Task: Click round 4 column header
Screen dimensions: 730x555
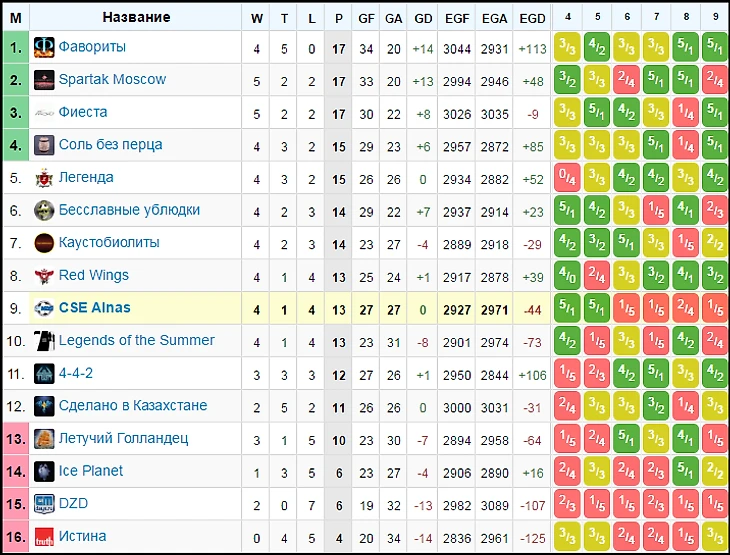Action: [568, 17]
